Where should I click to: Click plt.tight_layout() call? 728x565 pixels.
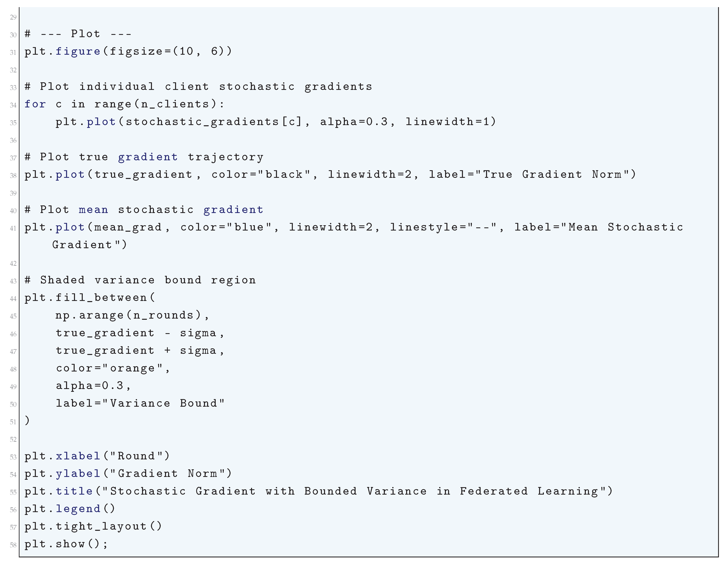pyautogui.click(x=93, y=526)
